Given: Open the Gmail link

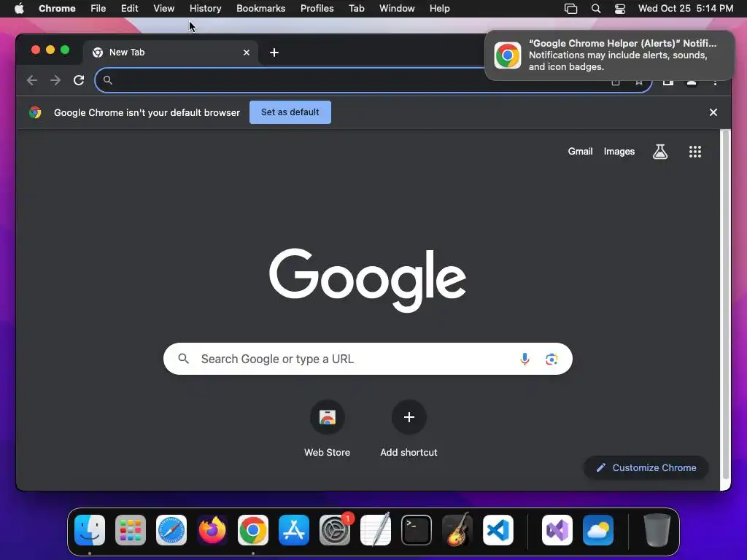Looking at the screenshot, I should coord(580,152).
